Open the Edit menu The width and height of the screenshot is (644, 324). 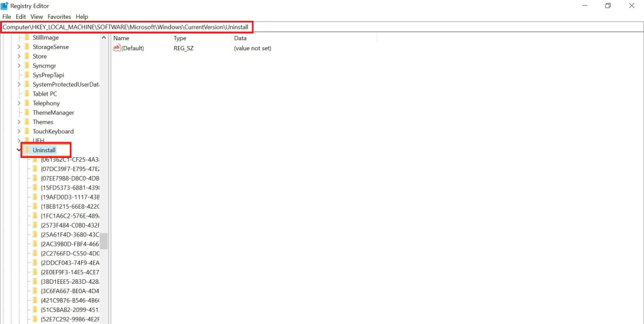click(21, 17)
